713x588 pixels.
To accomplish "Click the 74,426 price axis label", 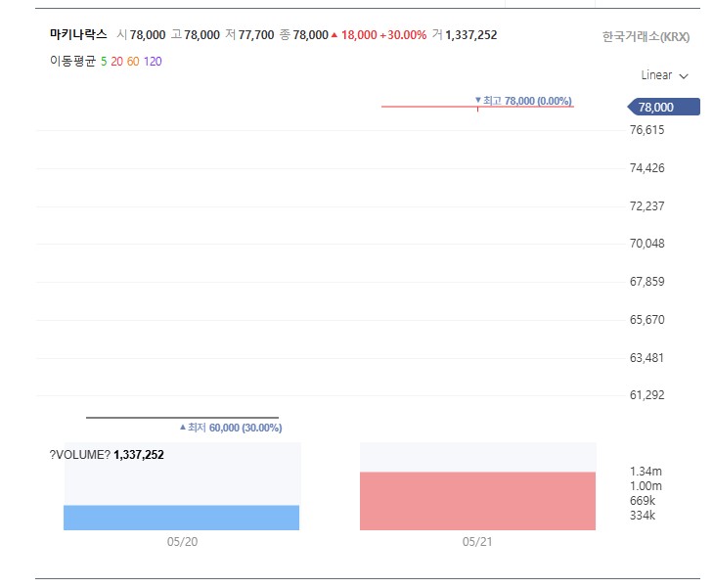I will [x=646, y=168].
